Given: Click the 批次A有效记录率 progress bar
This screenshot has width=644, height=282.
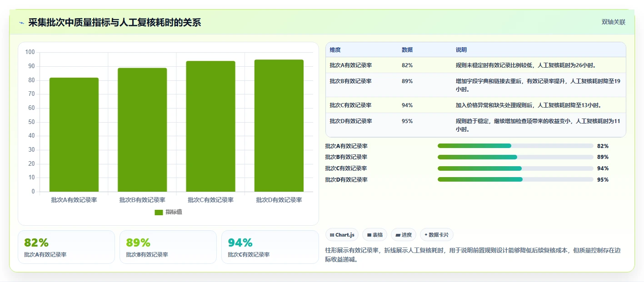Looking at the screenshot, I should (x=515, y=146).
